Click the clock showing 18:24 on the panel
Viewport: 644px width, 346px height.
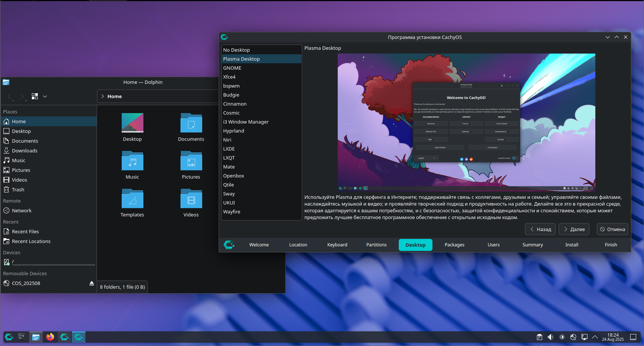tap(613, 337)
